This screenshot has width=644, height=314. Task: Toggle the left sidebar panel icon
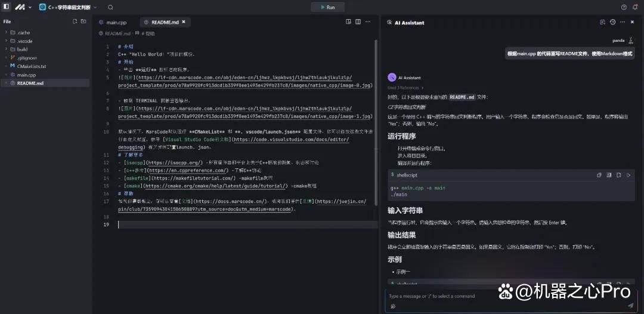coord(6,7)
